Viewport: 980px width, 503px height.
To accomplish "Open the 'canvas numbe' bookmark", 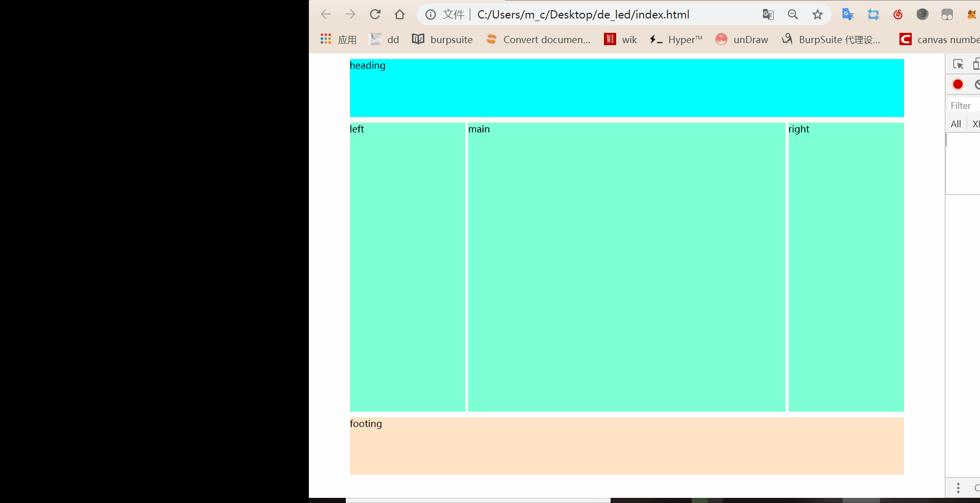I will [x=939, y=40].
